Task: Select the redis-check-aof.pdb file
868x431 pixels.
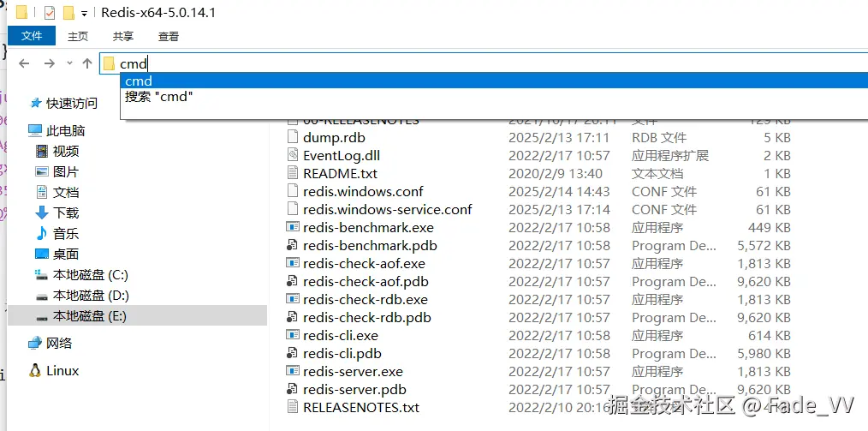Action: 366,281
